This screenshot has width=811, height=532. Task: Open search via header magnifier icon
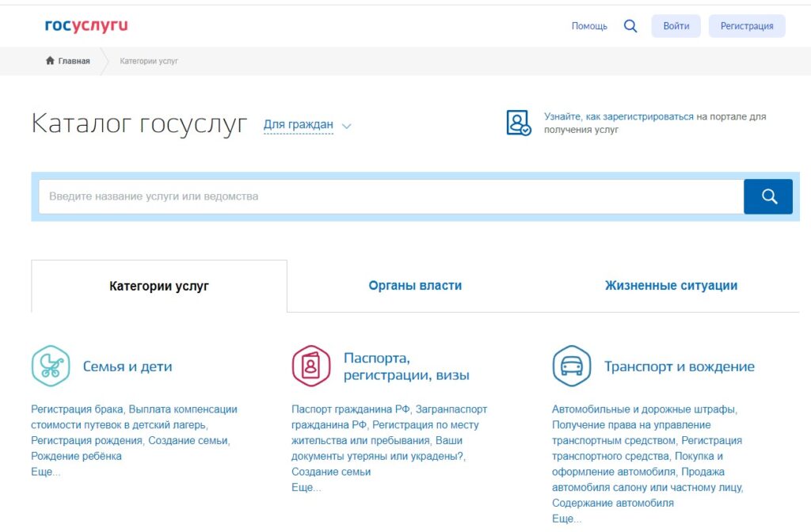630,25
